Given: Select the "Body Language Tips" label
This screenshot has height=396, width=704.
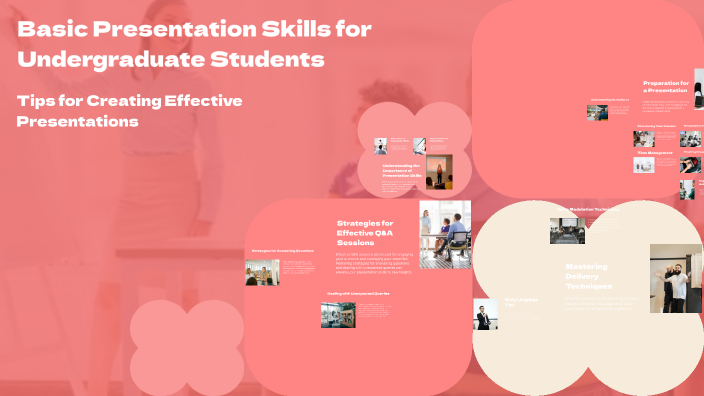Looking at the screenshot, I should (521, 302).
